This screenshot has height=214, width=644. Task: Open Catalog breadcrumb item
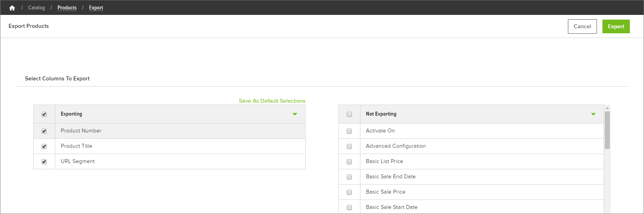(36, 8)
